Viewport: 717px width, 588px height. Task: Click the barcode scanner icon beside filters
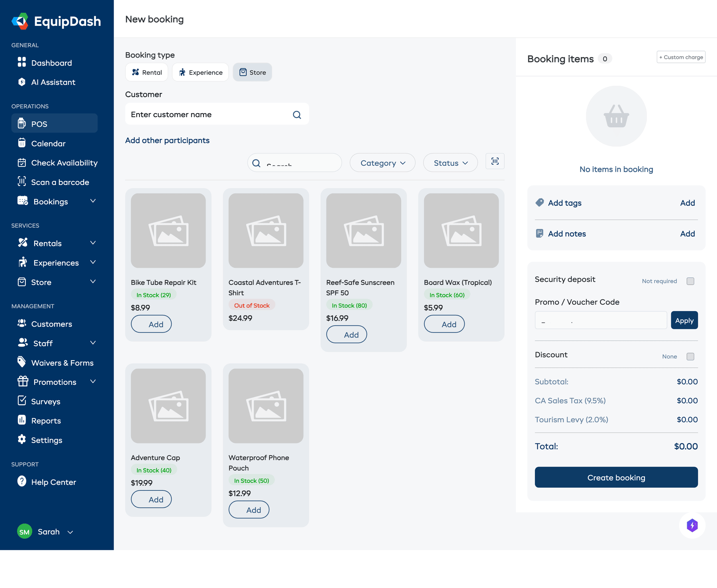click(495, 161)
